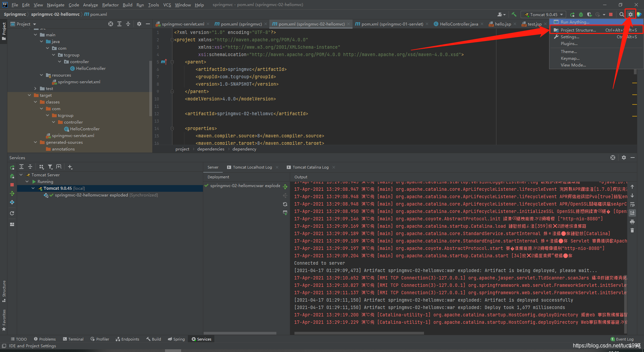Collapse the target folder in Project tree

tap(30, 95)
